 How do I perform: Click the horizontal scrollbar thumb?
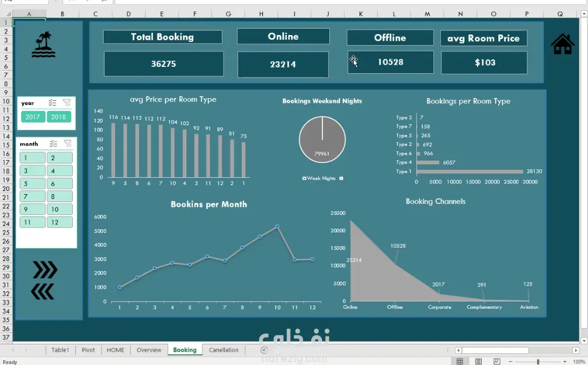495,350
